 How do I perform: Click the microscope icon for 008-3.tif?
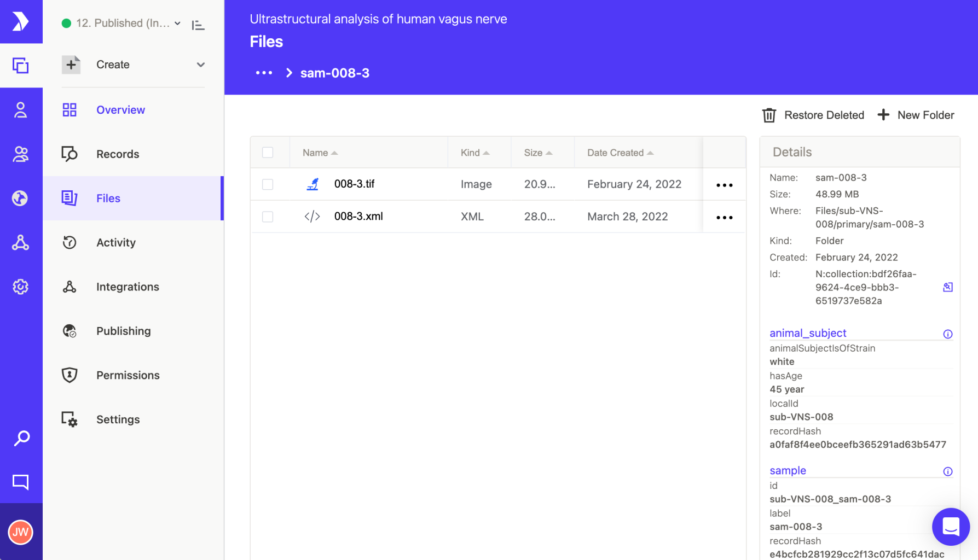tap(313, 184)
